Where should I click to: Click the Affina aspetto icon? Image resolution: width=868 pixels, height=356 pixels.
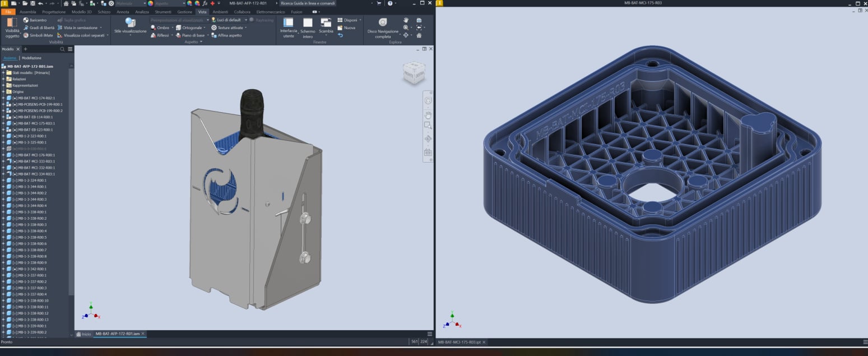coord(215,35)
